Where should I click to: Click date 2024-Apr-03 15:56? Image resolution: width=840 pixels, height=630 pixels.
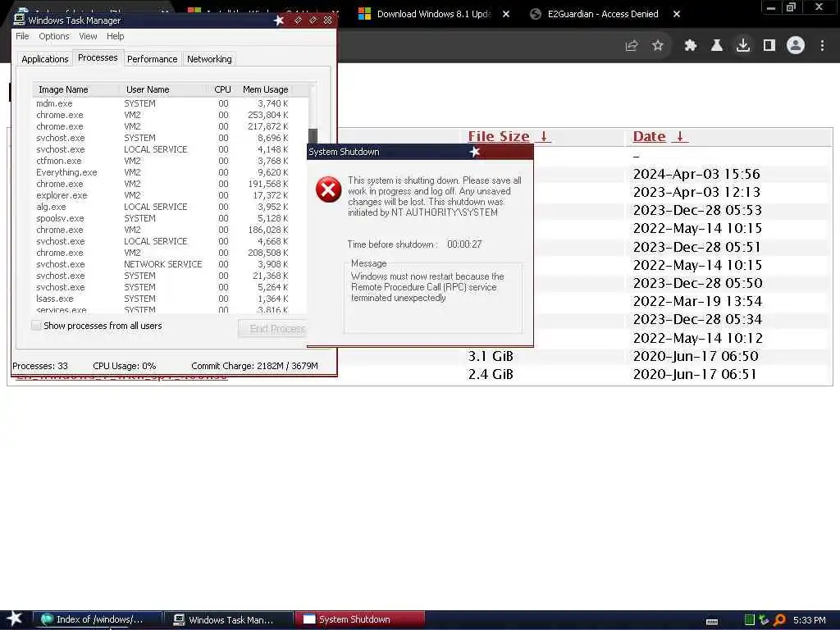click(696, 174)
